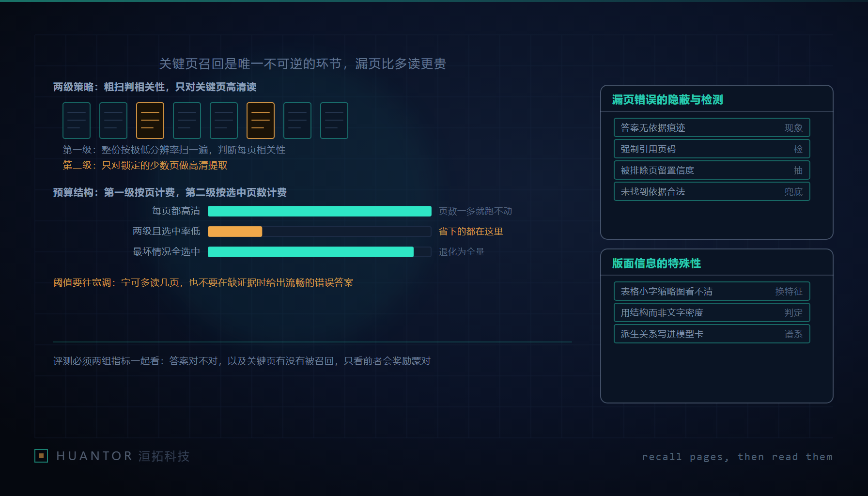
Task: Click the 换特征 tag
Action: [x=789, y=292]
